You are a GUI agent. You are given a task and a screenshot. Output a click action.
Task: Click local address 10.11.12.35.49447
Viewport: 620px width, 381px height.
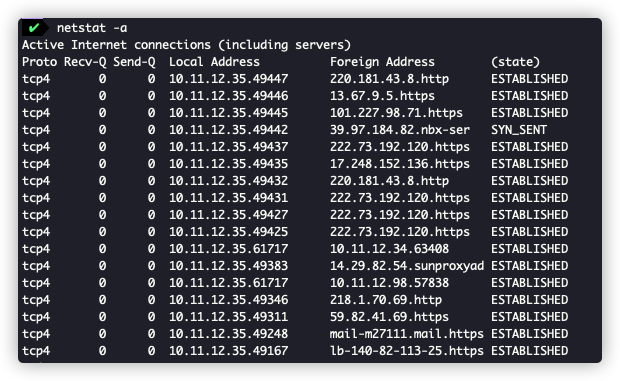229,79
